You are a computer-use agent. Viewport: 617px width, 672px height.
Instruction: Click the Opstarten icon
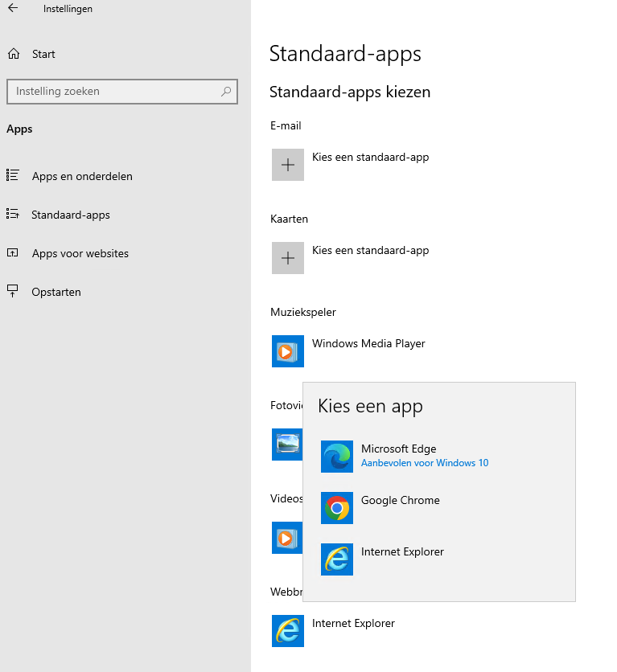pos(13,292)
